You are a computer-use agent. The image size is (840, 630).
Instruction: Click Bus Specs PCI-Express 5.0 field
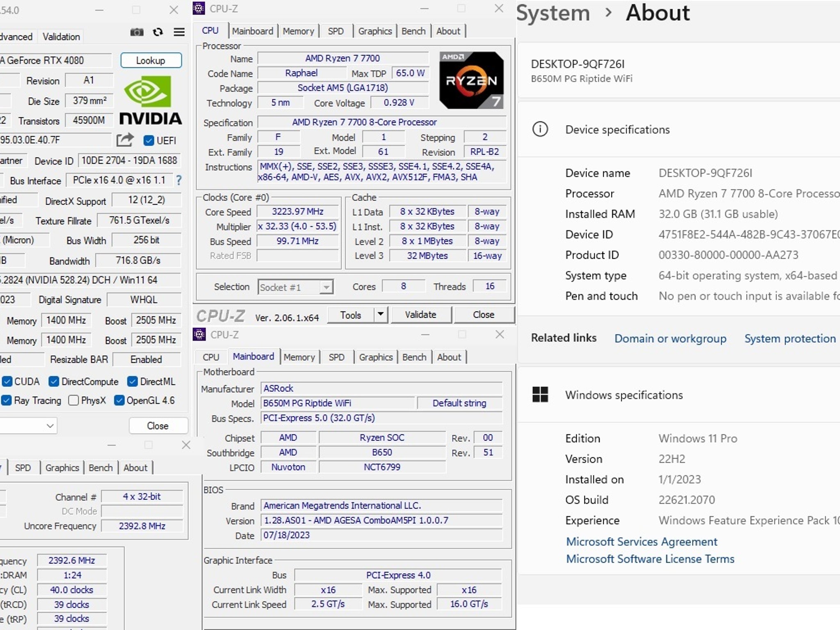[x=381, y=418]
